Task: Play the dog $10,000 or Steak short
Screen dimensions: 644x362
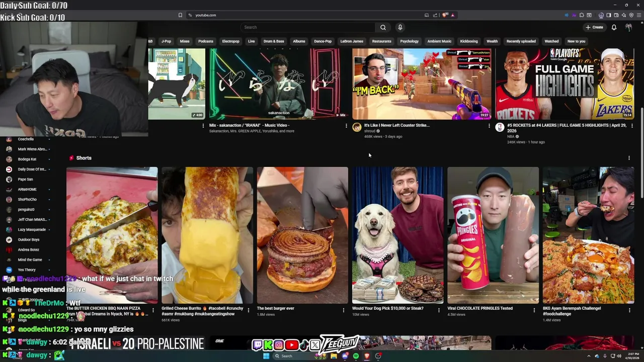Action: point(397,235)
